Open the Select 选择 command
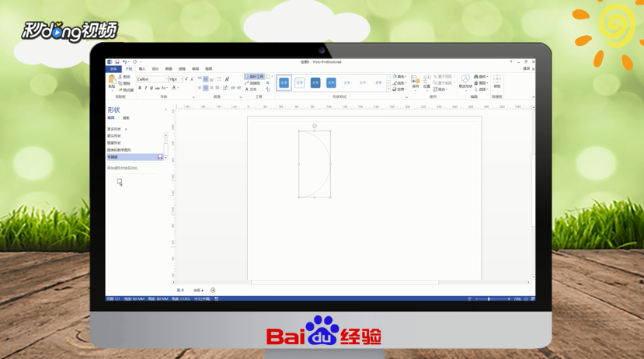Viewport: 644px width, 359px height. (x=481, y=89)
